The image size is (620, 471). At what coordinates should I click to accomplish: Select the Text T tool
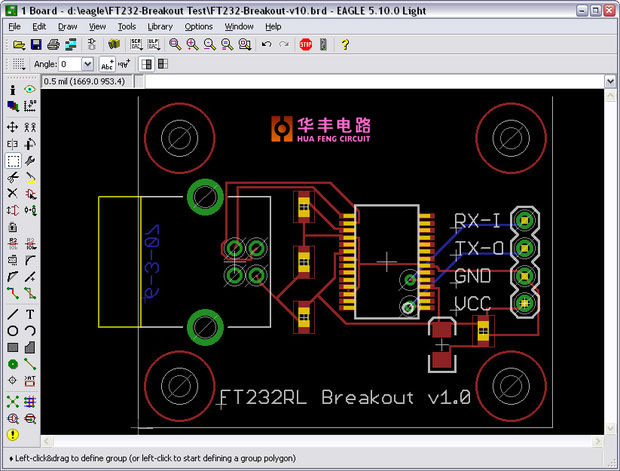pyautogui.click(x=30, y=314)
